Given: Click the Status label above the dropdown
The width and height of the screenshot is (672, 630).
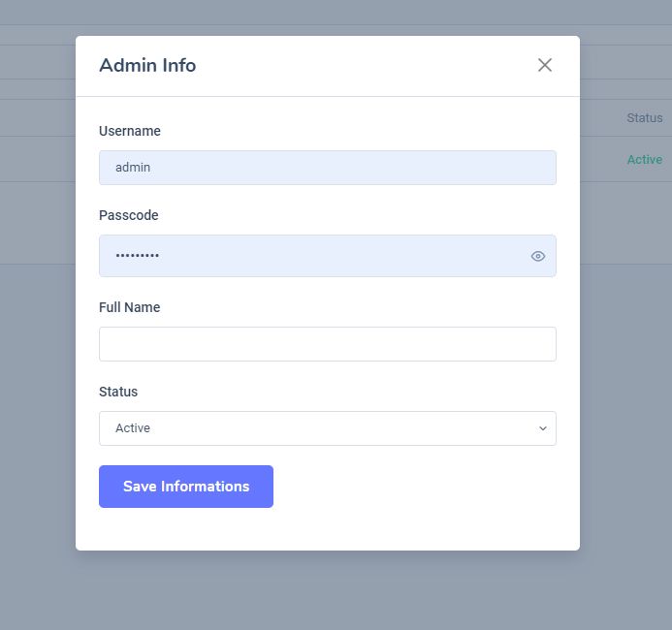Looking at the screenshot, I should (118, 392).
